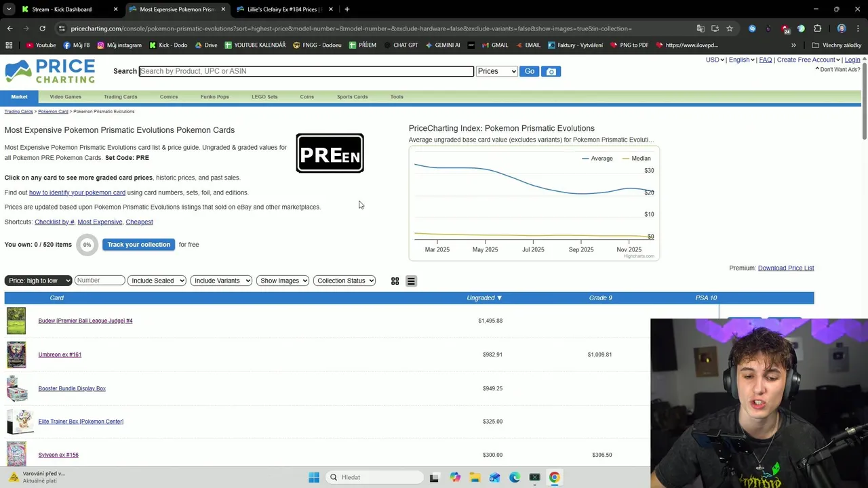Viewport: 868px width, 488px height.
Task: Click the product search input field
Action: (307, 71)
